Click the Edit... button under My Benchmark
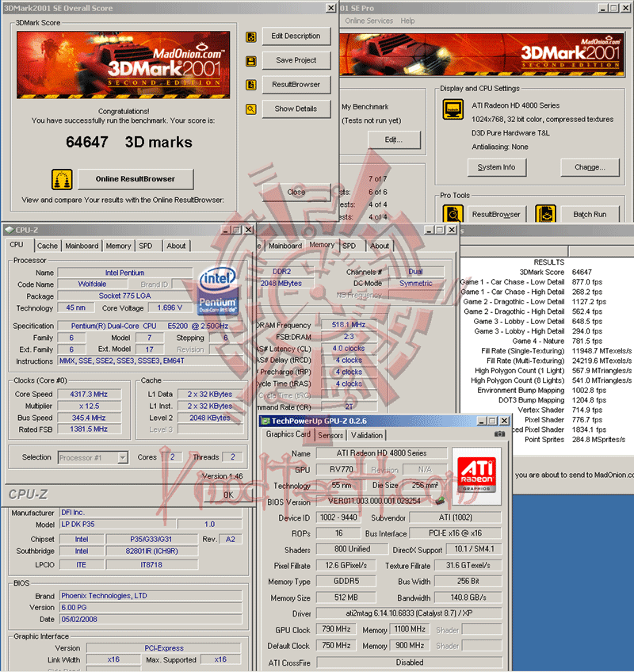Image resolution: width=634 pixels, height=672 pixels. pos(394,139)
